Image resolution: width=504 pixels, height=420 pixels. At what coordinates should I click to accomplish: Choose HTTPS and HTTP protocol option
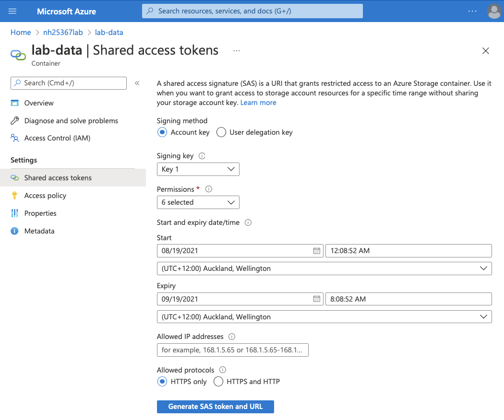click(x=218, y=382)
